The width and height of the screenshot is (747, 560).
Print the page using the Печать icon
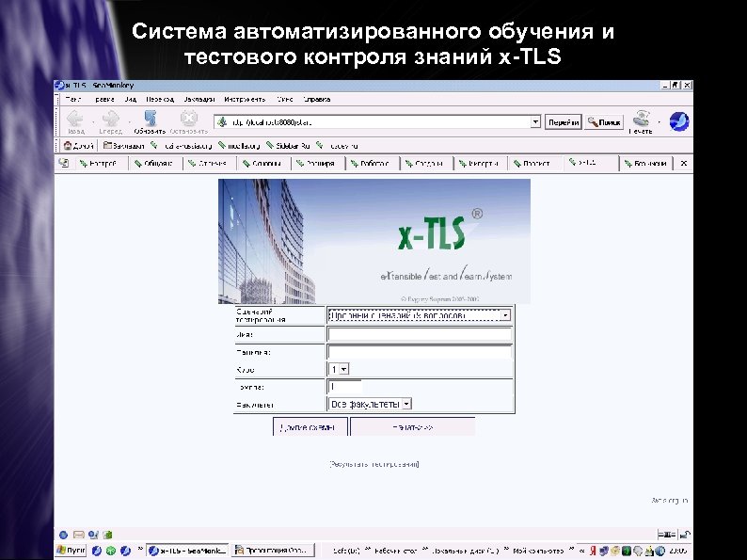[641, 122]
